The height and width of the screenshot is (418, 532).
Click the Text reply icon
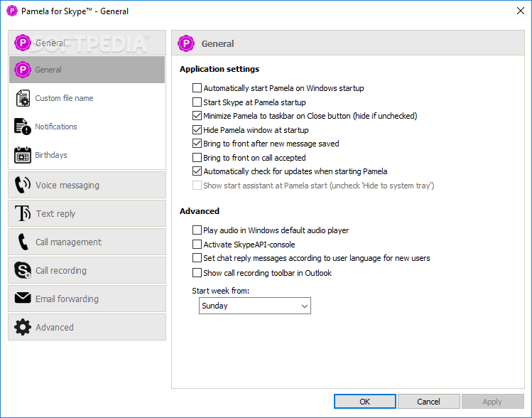pos(23,213)
